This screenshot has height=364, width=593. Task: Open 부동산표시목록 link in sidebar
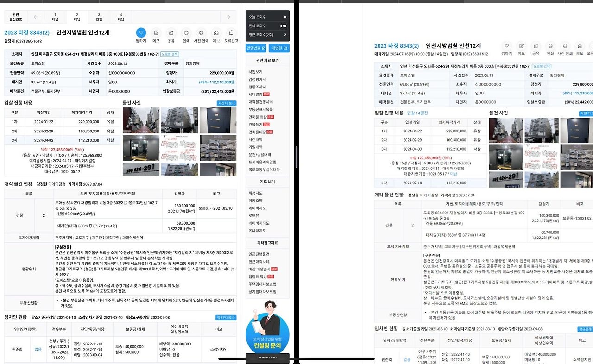click(x=261, y=109)
